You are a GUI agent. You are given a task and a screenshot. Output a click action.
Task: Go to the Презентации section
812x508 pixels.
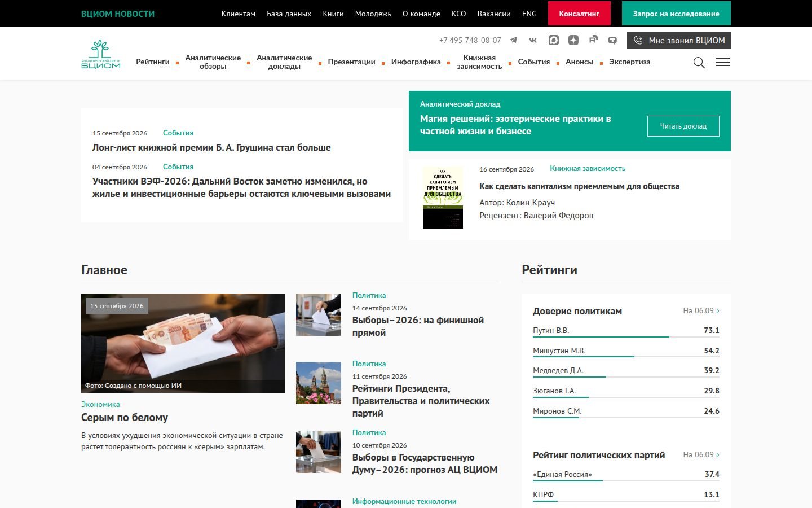(351, 62)
